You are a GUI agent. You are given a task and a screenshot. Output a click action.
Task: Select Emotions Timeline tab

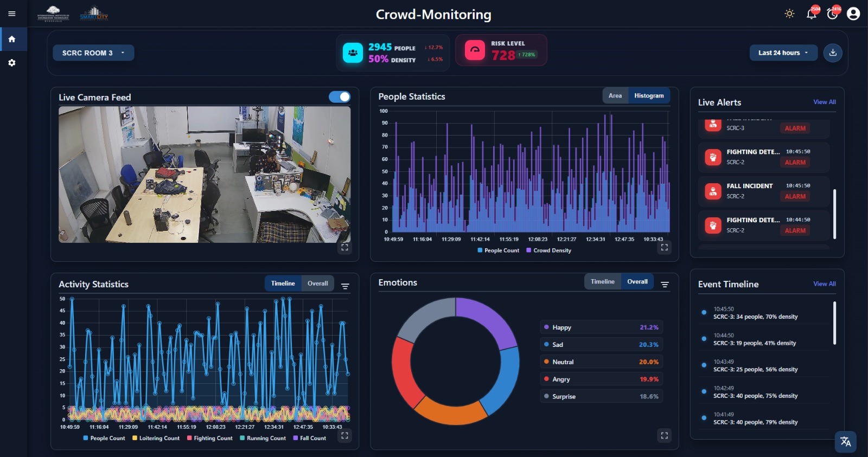603,281
